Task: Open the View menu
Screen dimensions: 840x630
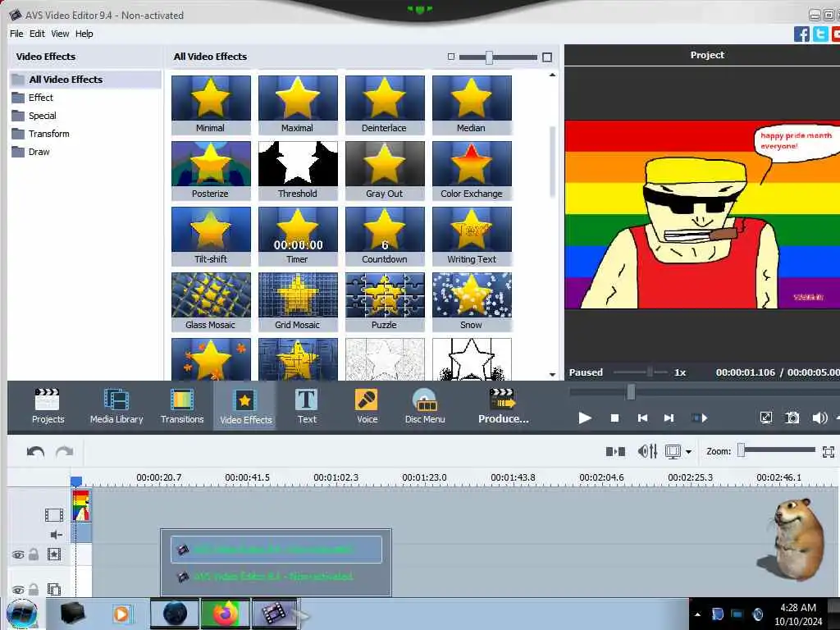Action: [60, 34]
